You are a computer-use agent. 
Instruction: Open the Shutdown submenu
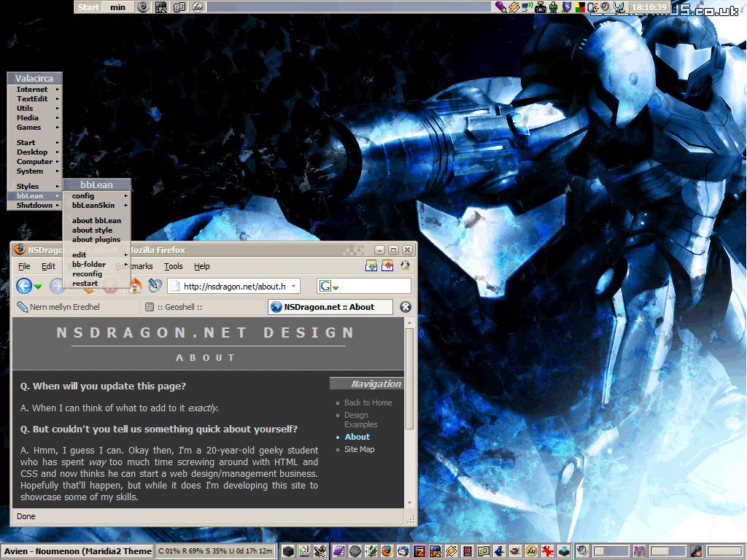[35, 206]
